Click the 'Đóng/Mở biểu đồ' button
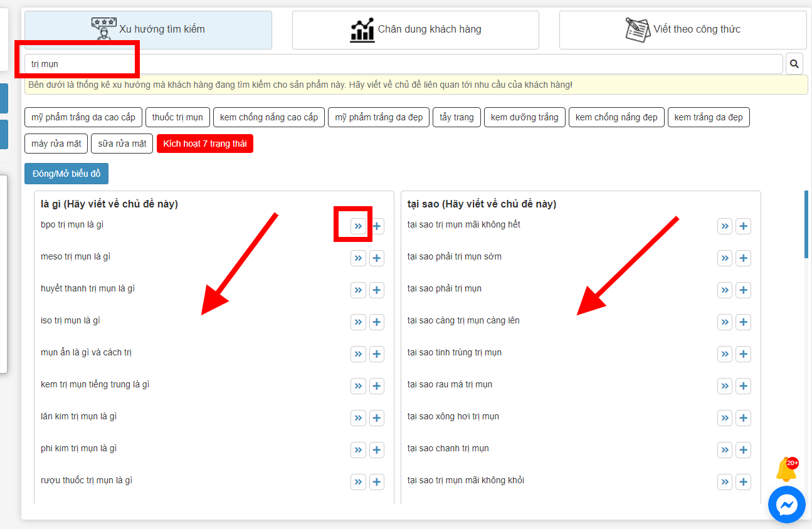Screen dimensions: 812x529 click(66, 174)
